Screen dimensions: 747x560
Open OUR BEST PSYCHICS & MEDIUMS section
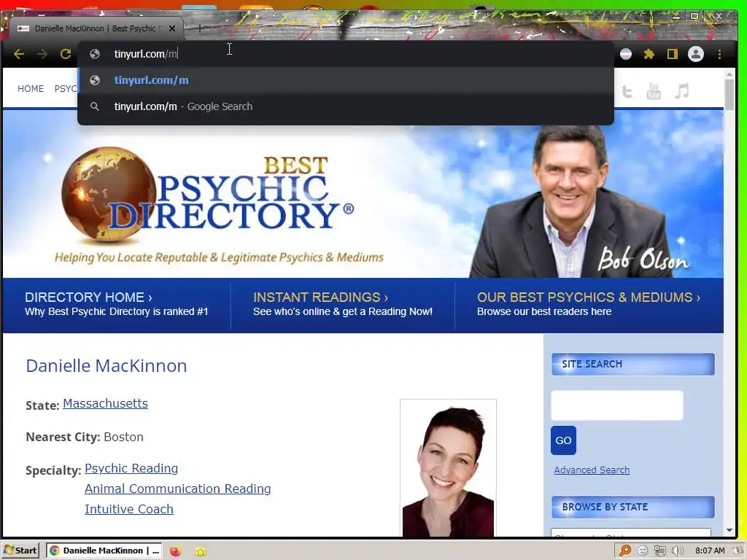(589, 304)
